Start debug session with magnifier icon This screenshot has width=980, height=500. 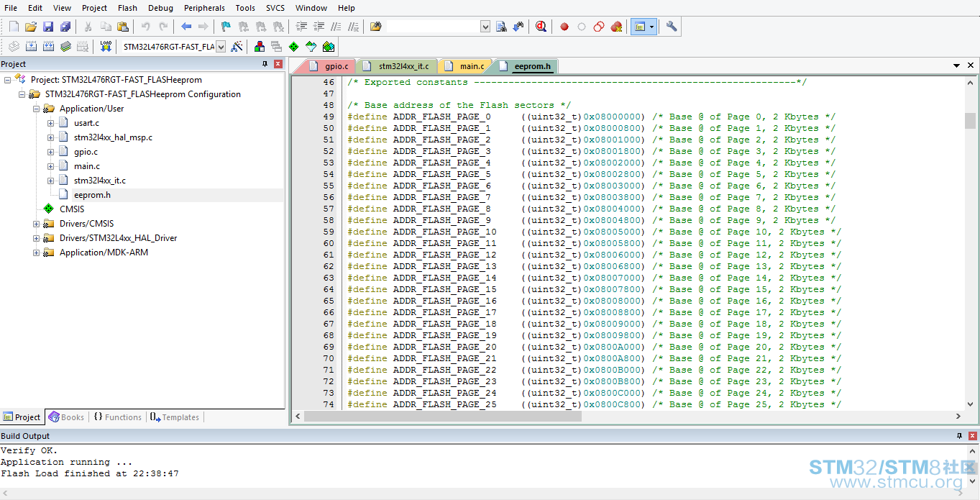click(x=541, y=27)
